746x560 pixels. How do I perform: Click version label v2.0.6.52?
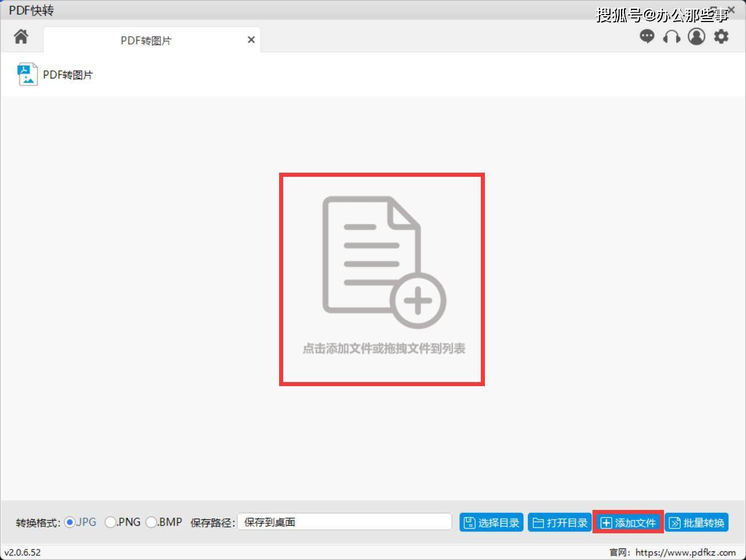coord(23,552)
